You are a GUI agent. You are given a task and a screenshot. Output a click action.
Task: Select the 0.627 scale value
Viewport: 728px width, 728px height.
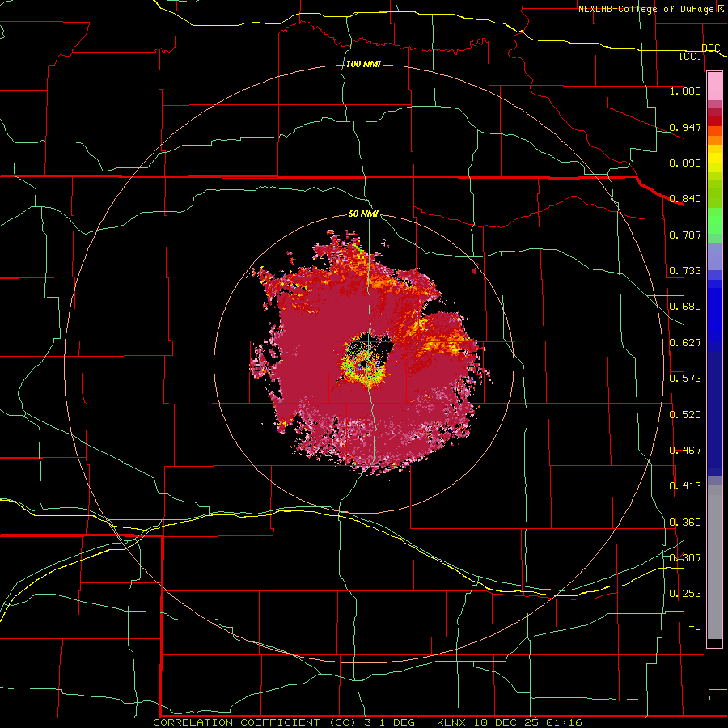[x=685, y=343]
